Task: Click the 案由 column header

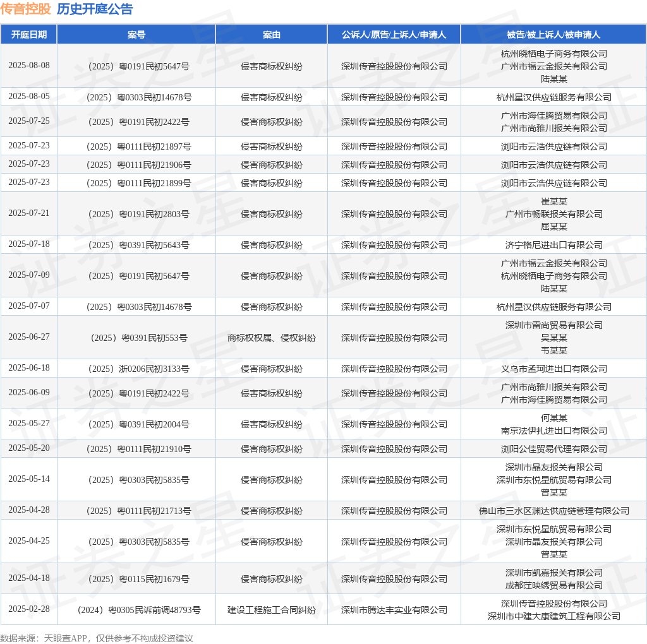Action: coord(272,35)
